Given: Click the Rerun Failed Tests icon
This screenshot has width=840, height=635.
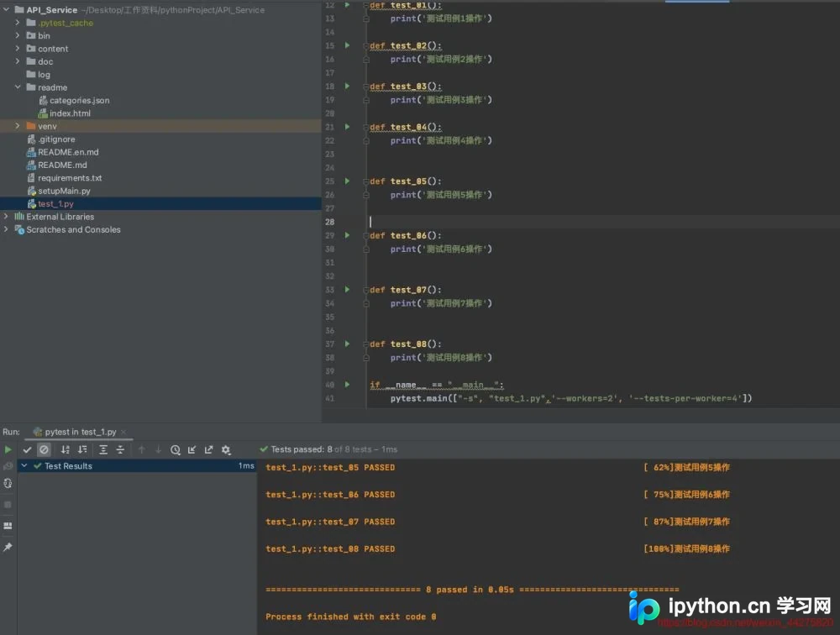Looking at the screenshot, I should pos(8,466).
